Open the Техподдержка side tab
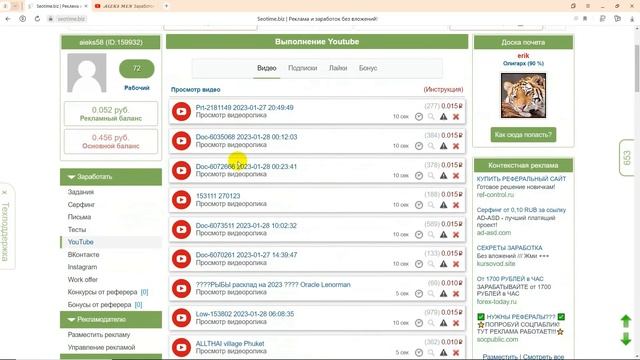This screenshot has height=360, width=640. [5, 227]
